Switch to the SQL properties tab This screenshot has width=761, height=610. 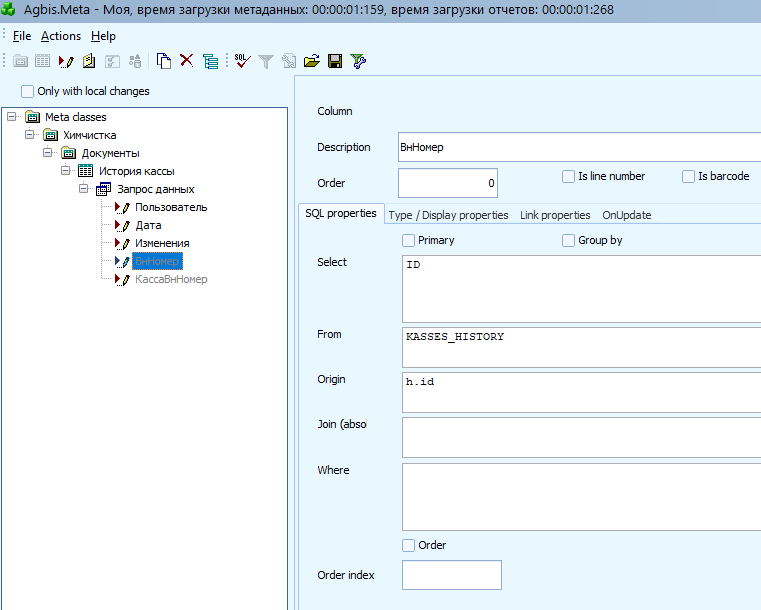tap(341, 214)
